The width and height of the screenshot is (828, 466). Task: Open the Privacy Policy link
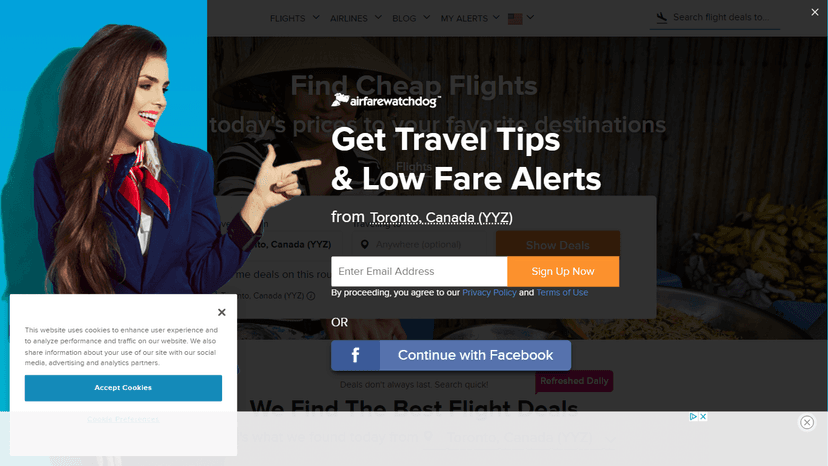(489, 292)
